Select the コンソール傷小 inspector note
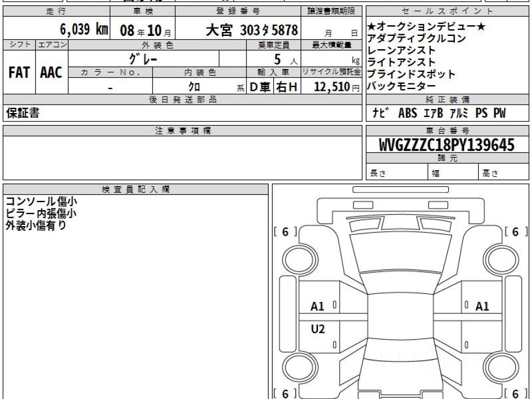 pyautogui.click(x=41, y=202)
